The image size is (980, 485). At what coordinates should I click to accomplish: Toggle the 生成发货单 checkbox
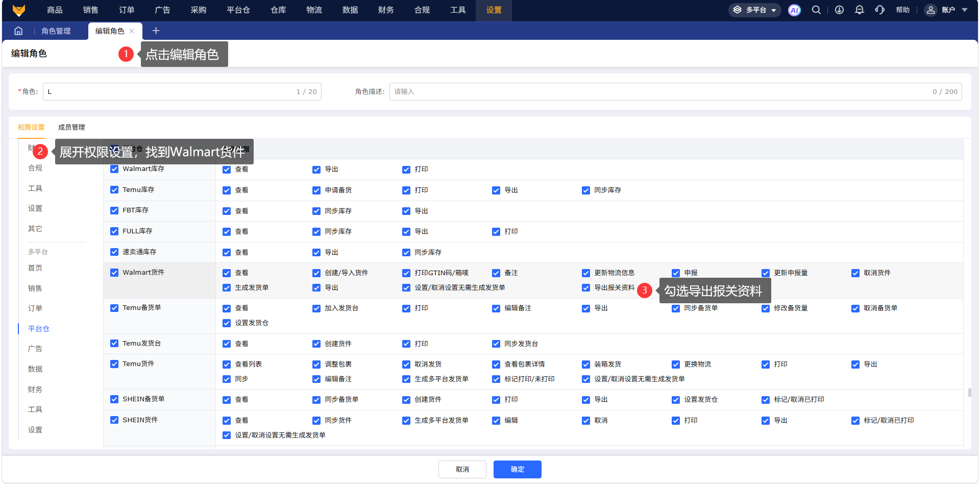227,288
